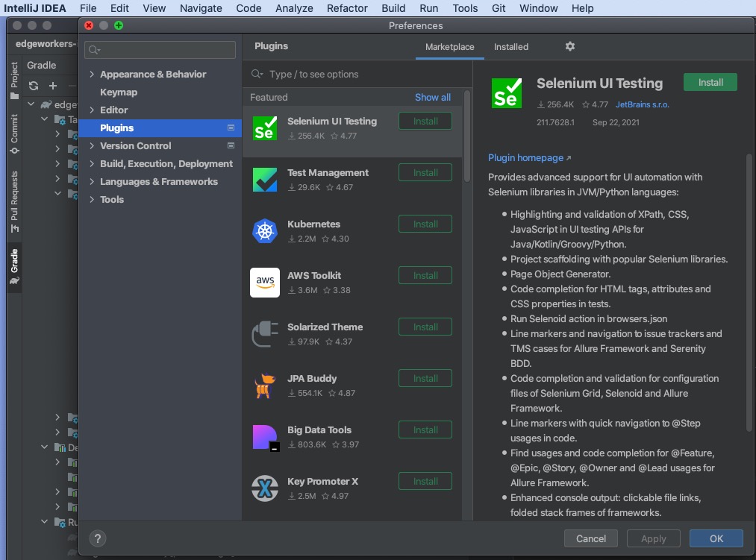Click the large Selenium logo in details pane
The width and height of the screenshot is (756, 560).
(x=506, y=93)
